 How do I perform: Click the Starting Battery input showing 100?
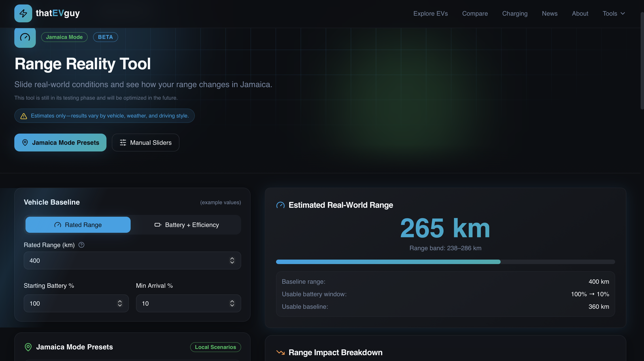76,303
